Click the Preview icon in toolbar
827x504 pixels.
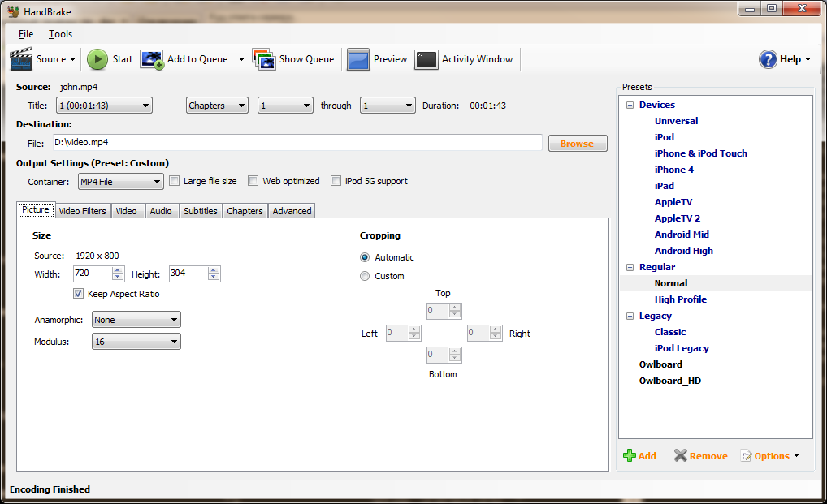358,59
